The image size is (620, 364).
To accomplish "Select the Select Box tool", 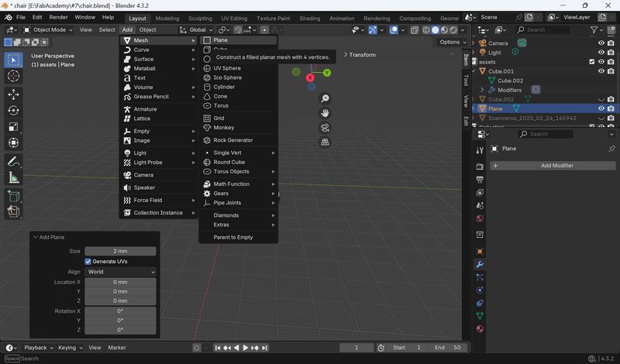I will coord(13,60).
